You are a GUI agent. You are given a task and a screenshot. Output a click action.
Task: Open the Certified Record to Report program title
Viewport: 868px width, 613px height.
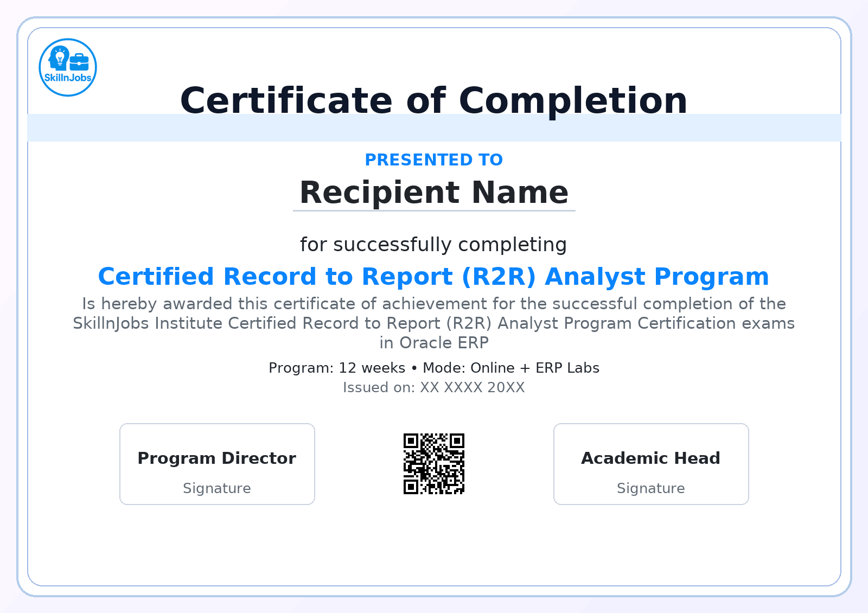click(434, 277)
